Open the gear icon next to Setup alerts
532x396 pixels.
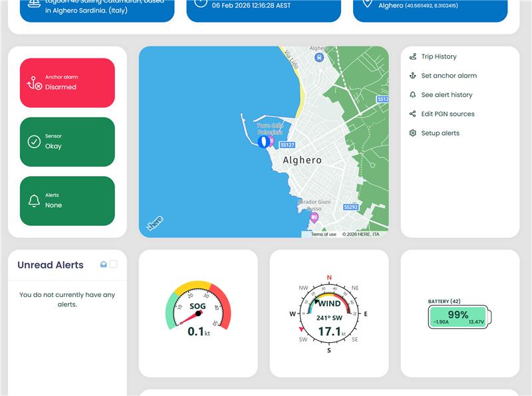click(x=413, y=133)
